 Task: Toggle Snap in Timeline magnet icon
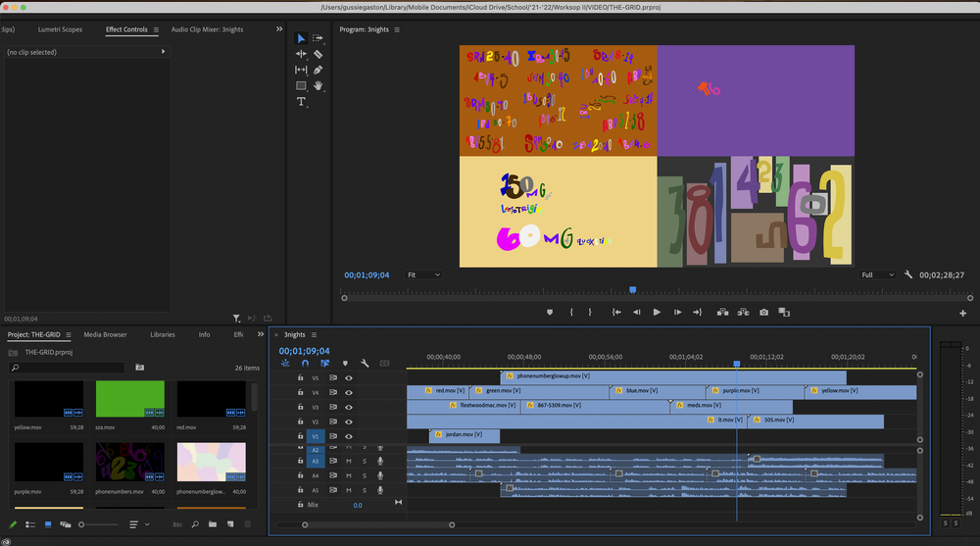[305, 363]
